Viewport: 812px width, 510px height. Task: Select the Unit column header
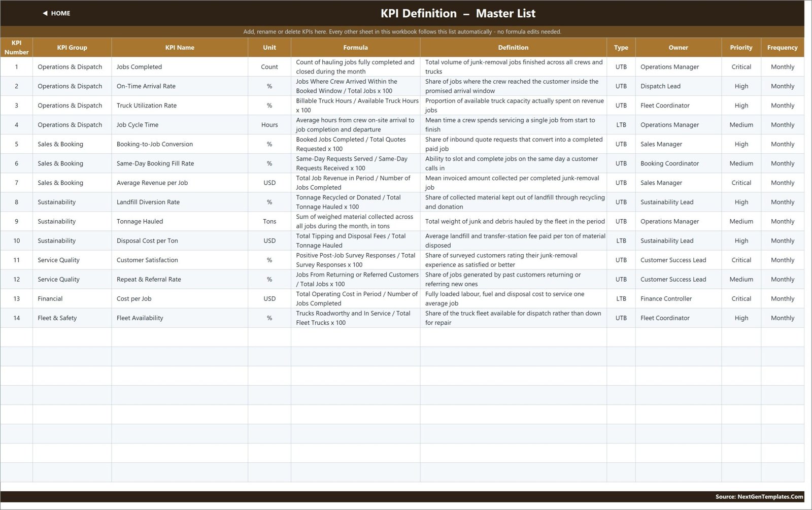point(269,47)
